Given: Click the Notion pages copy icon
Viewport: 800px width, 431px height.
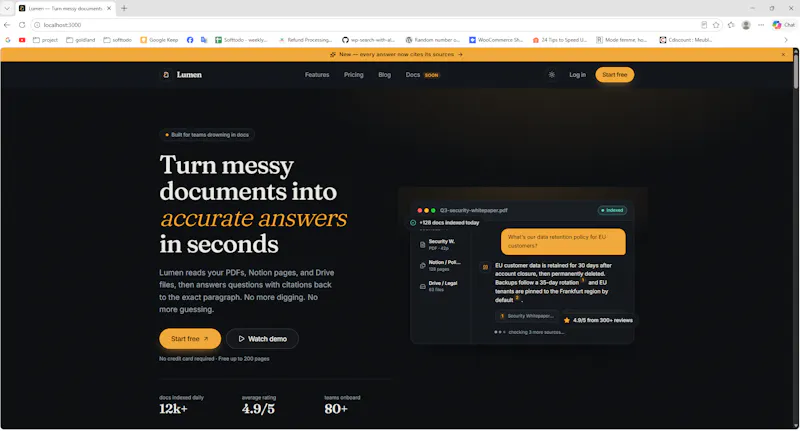Looking at the screenshot, I should click(422, 265).
